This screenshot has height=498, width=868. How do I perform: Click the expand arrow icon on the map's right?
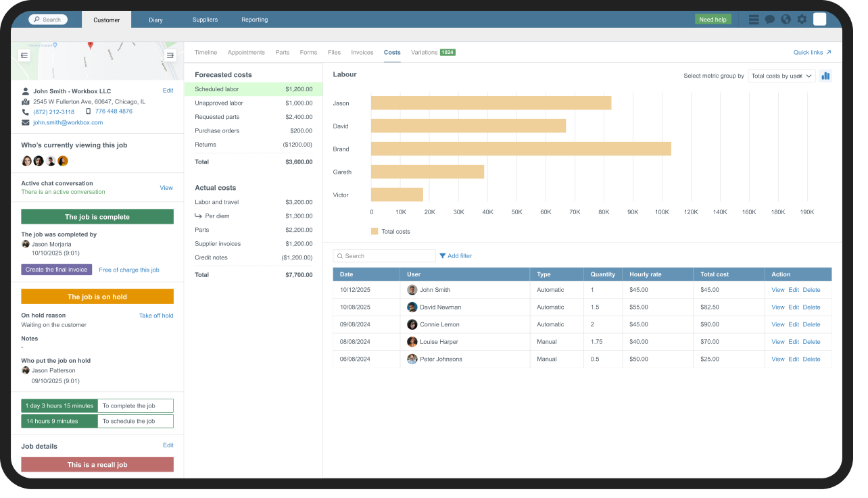coord(170,55)
